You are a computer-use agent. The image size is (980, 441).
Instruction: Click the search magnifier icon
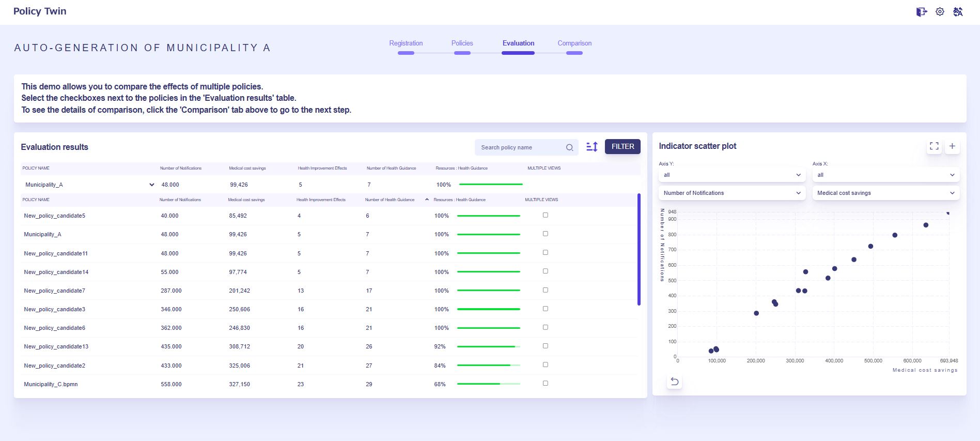click(569, 147)
